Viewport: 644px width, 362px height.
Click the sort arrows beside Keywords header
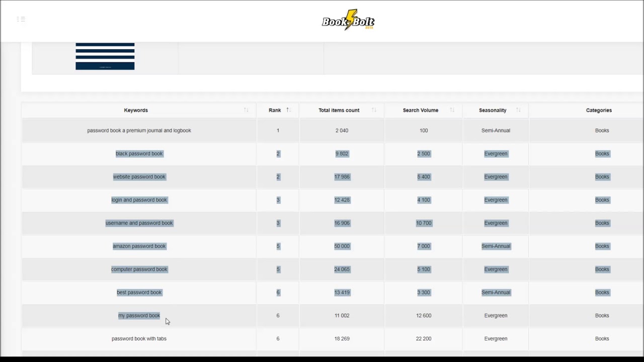pyautogui.click(x=247, y=110)
